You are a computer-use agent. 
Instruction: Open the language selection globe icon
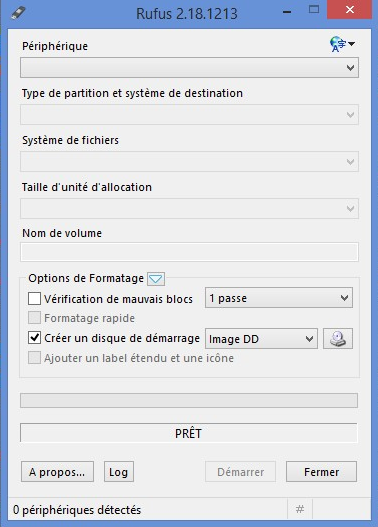click(342, 44)
